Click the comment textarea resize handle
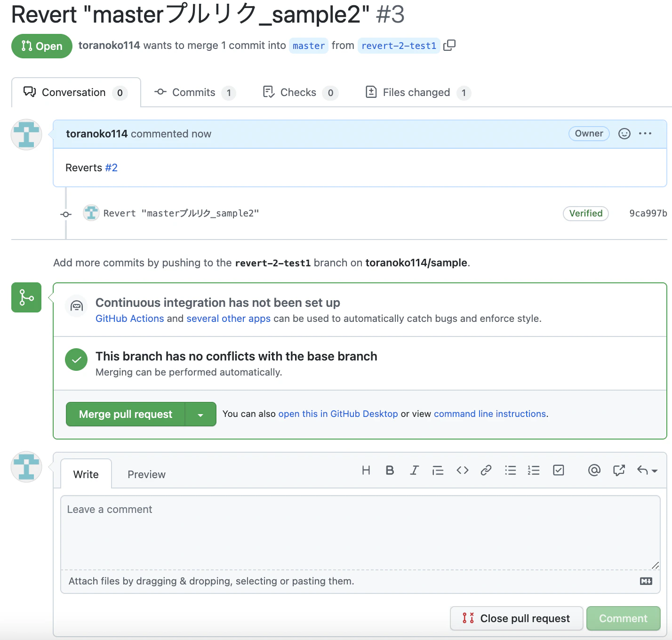 point(655,565)
